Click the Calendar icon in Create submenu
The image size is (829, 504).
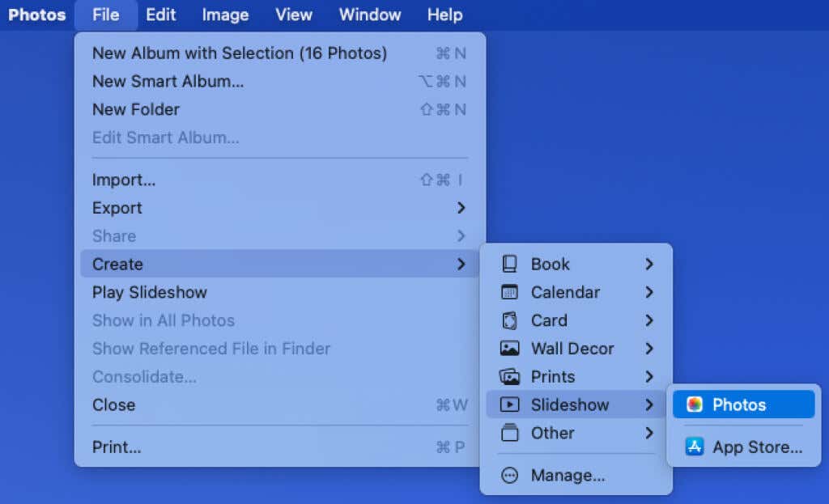tap(509, 291)
